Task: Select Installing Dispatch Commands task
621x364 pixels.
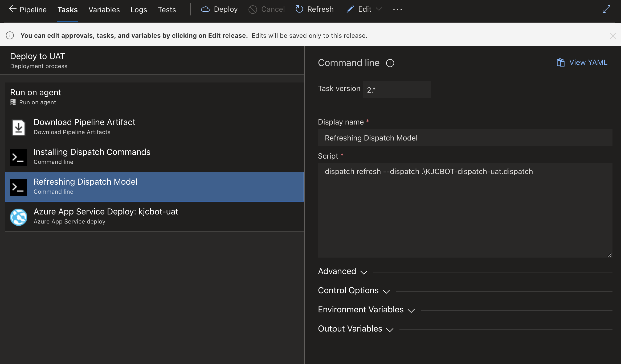Action: click(155, 157)
